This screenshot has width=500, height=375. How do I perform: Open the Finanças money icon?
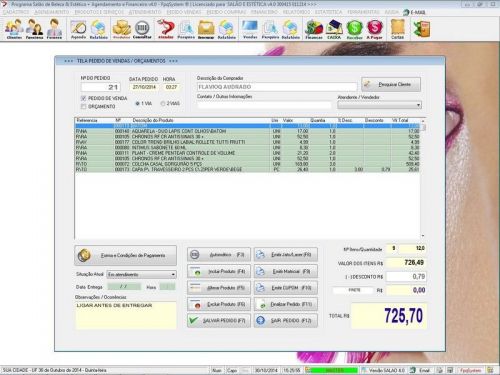(314, 29)
